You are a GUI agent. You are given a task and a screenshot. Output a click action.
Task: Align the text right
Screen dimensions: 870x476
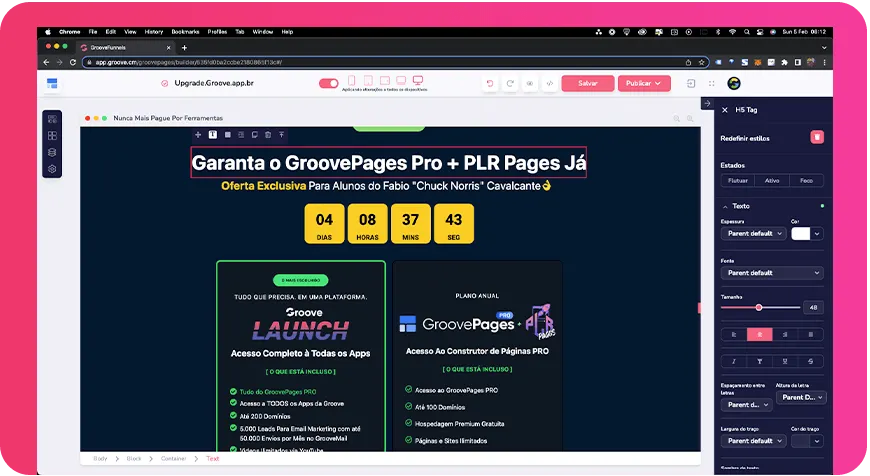coord(785,335)
